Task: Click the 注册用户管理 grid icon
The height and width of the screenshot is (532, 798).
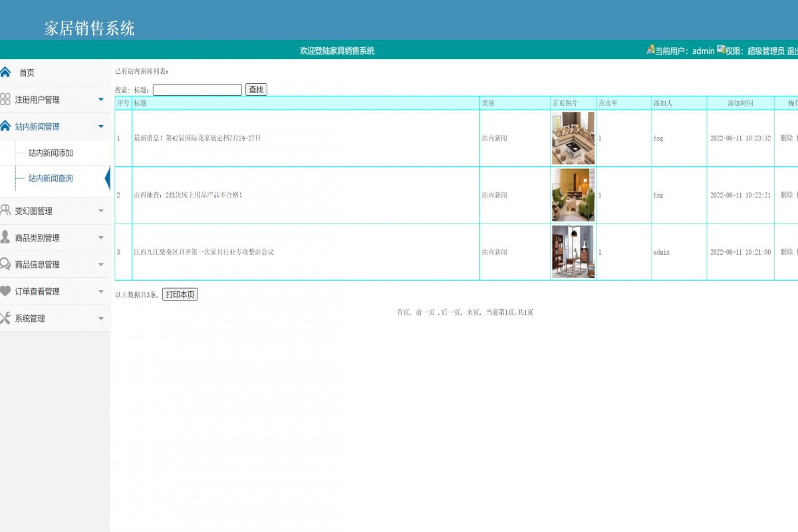Action: (5, 99)
